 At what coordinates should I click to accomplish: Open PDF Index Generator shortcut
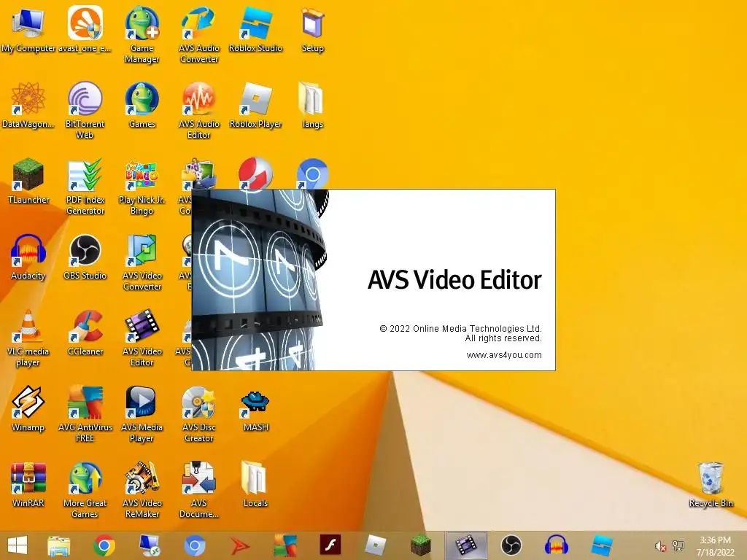tap(85, 187)
